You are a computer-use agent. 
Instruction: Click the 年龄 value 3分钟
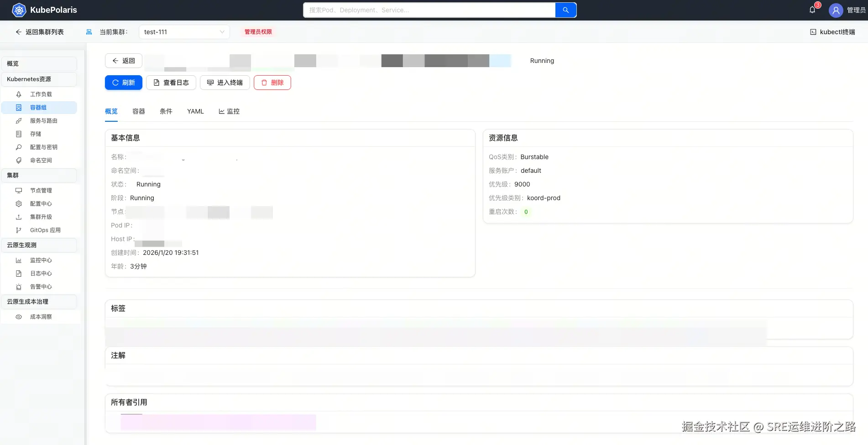coord(138,266)
